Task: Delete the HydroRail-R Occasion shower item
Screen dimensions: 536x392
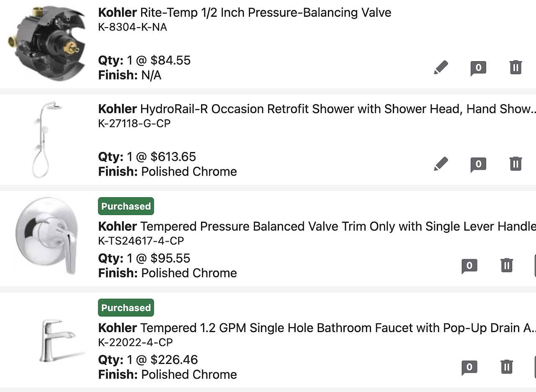Action: (x=515, y=164)
